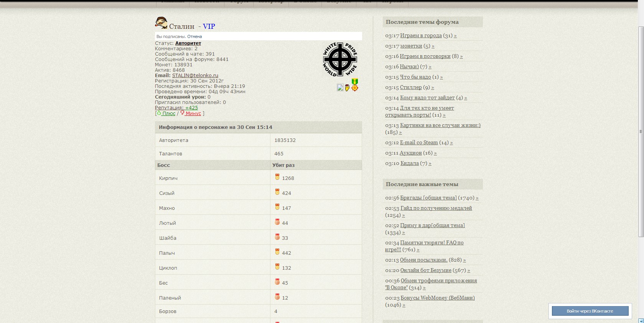Viewport: 644px width, 323px height.
Task: Click the blue VIP label beside Сталин
Action: point(209,26)
